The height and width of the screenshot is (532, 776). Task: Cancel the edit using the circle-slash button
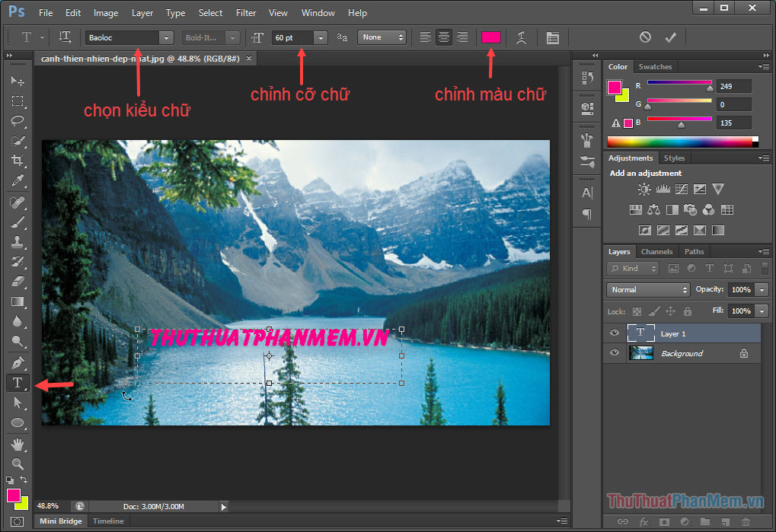[645, 37]
